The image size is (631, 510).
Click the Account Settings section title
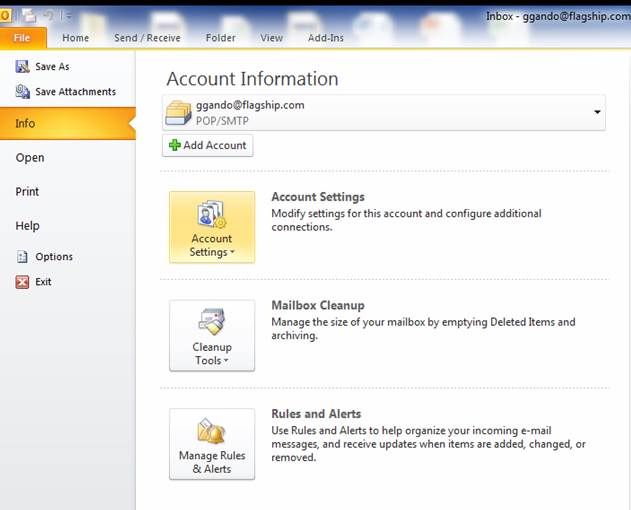pos(318,197)
